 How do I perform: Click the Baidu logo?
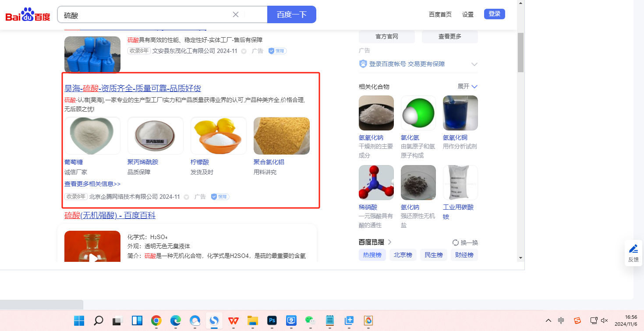28,15
